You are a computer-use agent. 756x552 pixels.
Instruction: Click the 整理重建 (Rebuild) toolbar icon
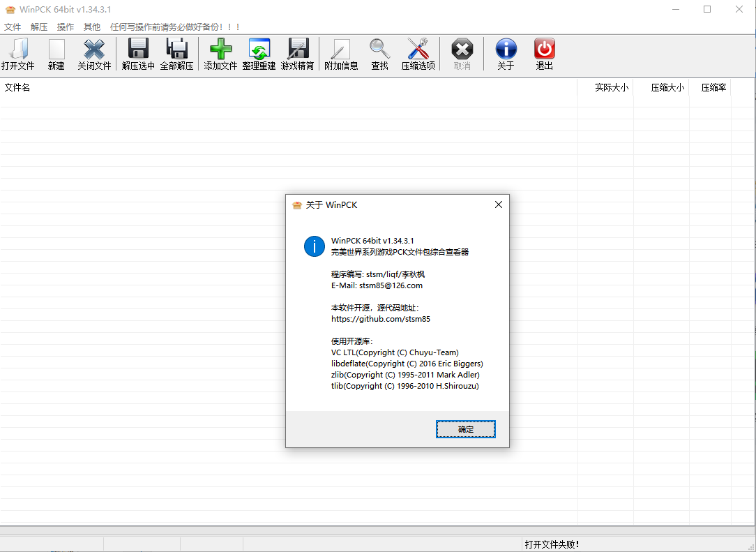(x=259, y=50)
